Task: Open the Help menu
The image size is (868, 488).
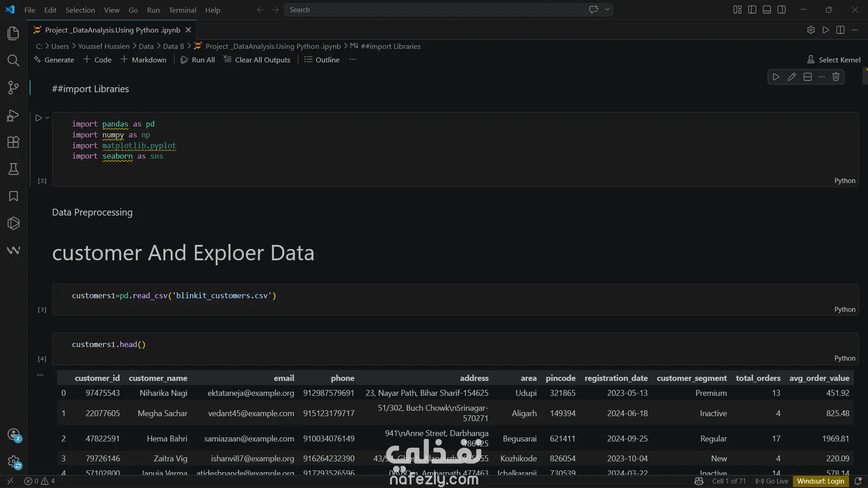Action: pos(212,10)
